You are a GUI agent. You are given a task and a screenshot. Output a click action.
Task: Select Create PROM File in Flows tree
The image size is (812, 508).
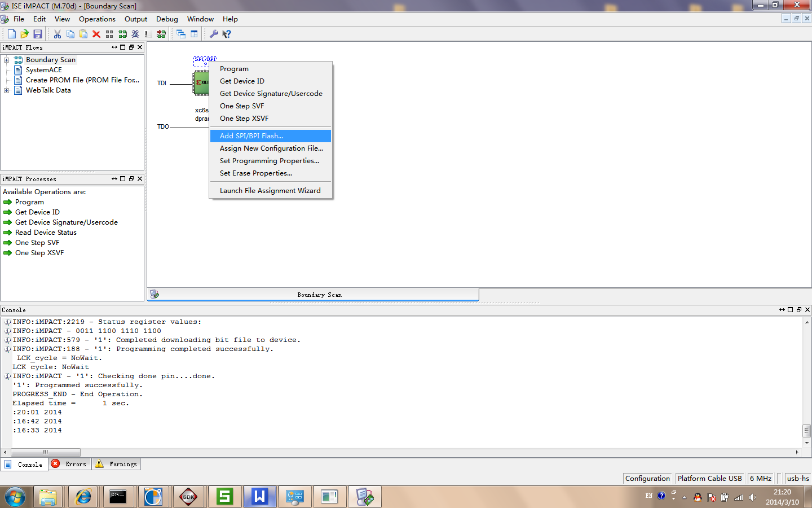pyautogui.click(x=82, y=80)
